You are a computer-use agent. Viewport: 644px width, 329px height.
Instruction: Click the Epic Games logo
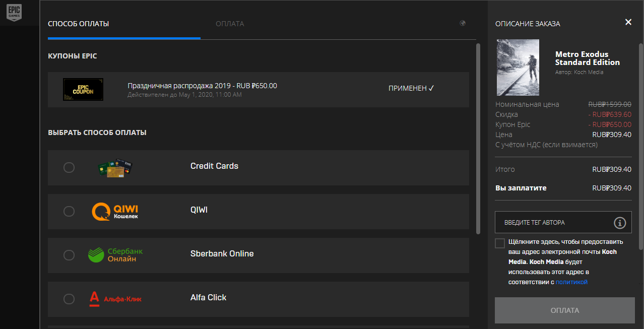click(x=14, y=12)
